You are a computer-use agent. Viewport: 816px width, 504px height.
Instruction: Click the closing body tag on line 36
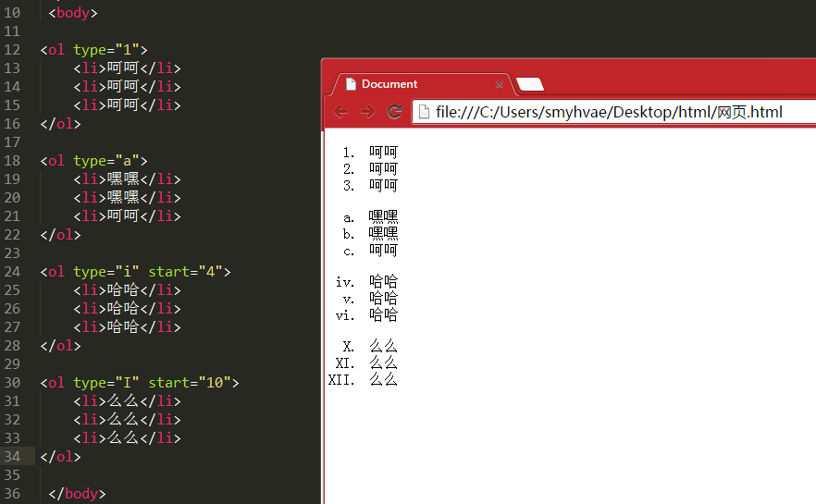pos(77,494)
